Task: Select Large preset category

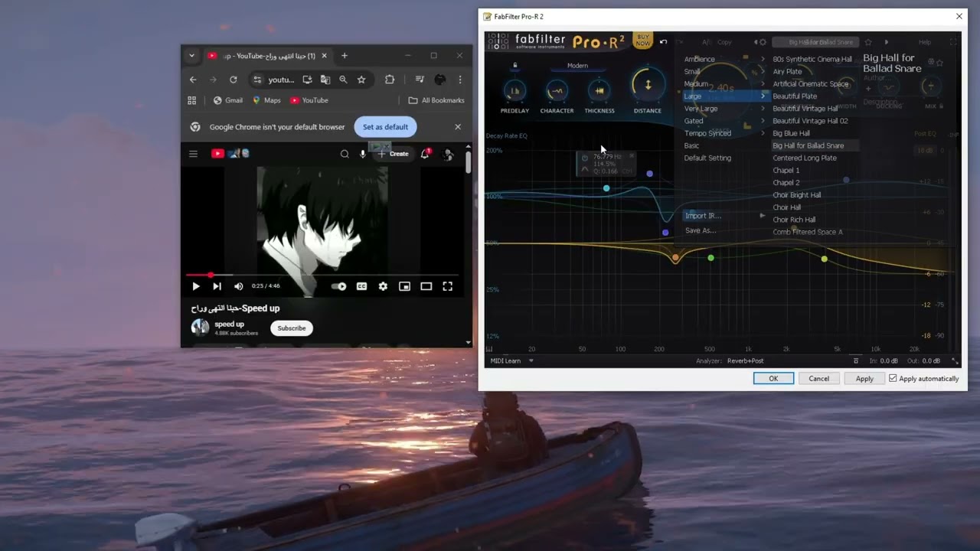Action: tap(725, 96)
